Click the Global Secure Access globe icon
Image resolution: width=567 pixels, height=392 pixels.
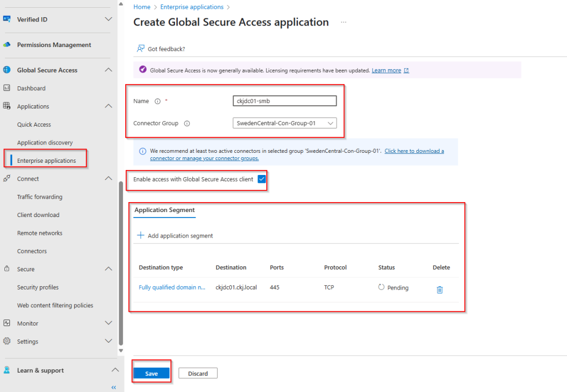point(7,70)
